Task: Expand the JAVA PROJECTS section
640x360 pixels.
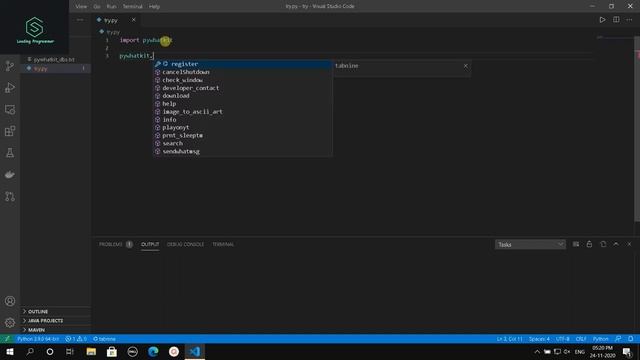Action: [x=56, y=321]
